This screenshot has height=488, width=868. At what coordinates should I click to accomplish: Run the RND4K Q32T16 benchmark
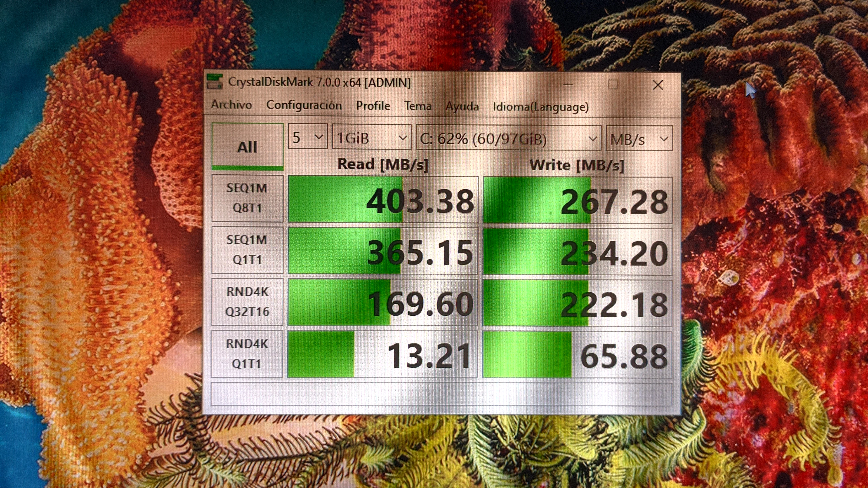coord(247,302)
